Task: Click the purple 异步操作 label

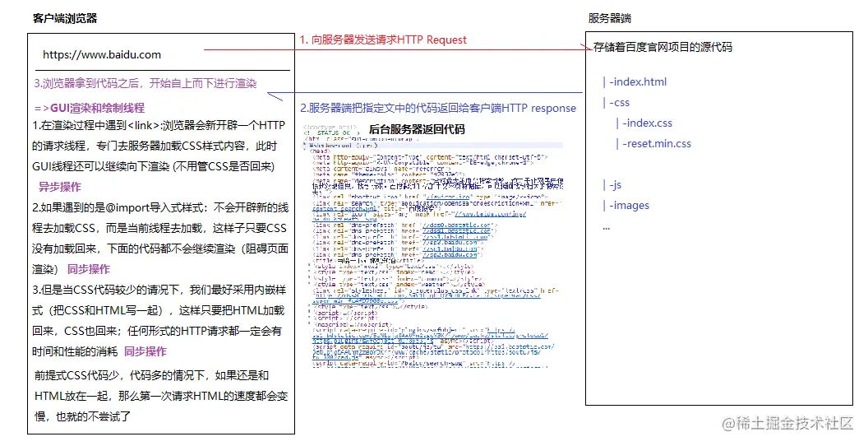Action: (x=60, y=188)
